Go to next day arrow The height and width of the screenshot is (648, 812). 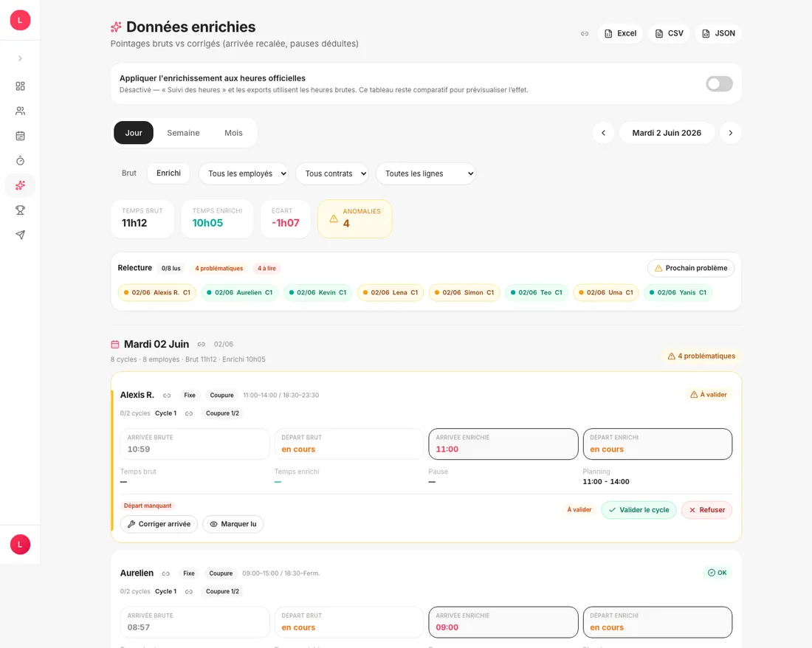tap(731, 133)
